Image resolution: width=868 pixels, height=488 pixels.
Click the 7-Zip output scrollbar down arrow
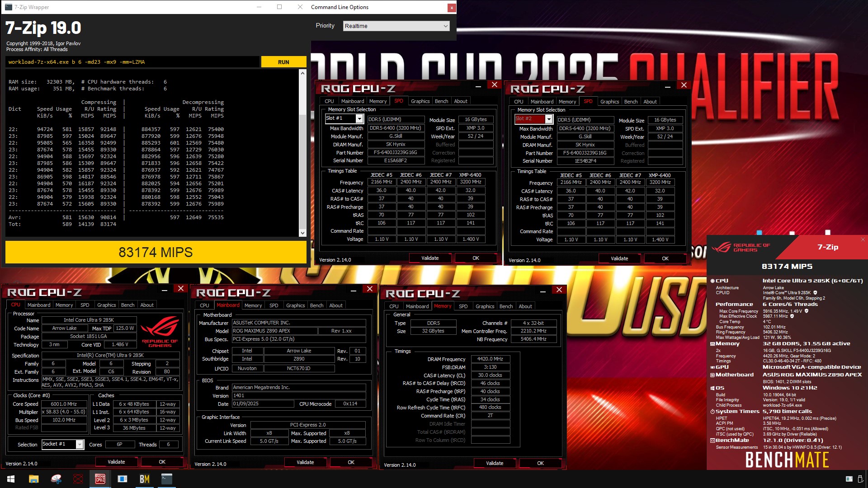[302, 233]
